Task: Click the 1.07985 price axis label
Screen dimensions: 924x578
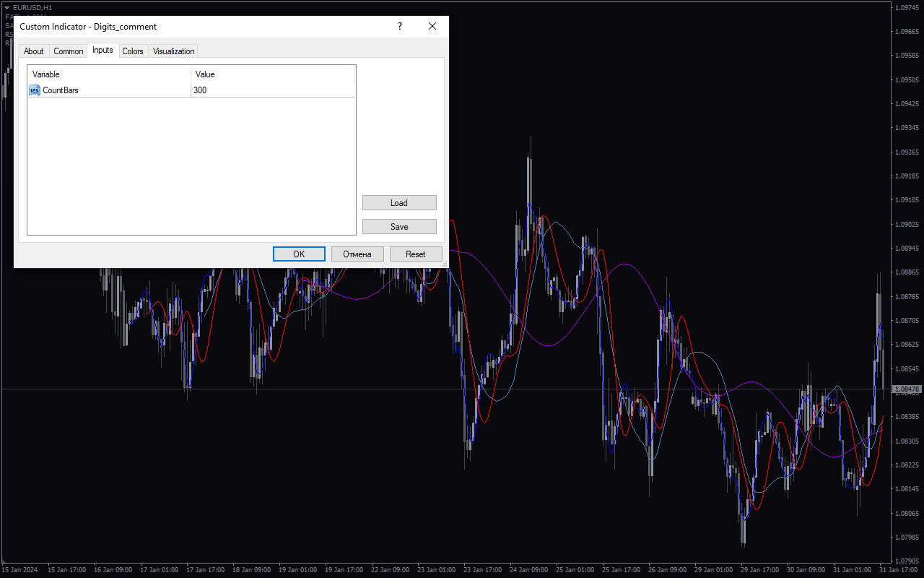Action: tap(906, 537)
